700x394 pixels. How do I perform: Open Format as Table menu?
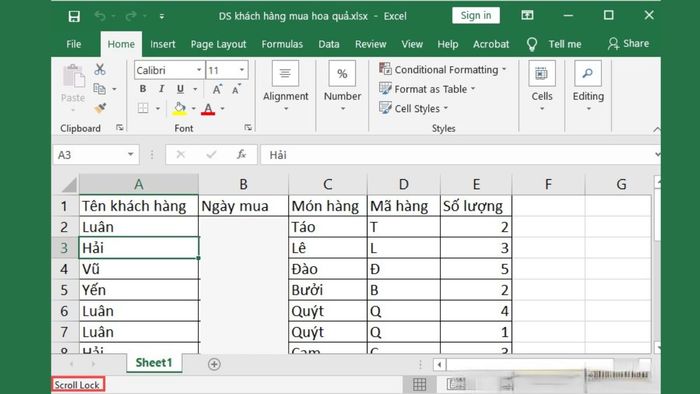click(427, 89)
